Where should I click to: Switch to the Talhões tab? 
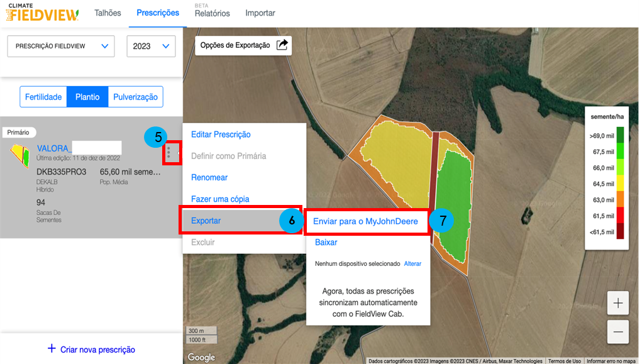click(108, 13)
